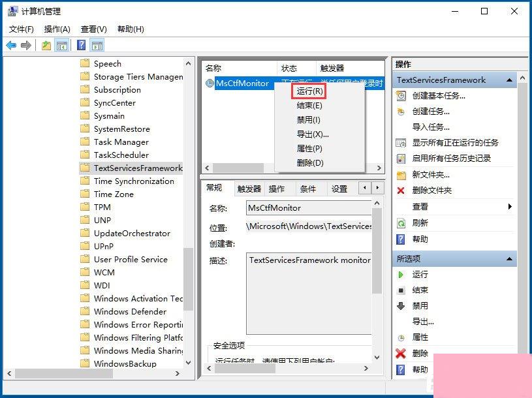The image size is (532, 398).
Task: Choose Run (运行) in context menu
Action: [x=309, y=91]
